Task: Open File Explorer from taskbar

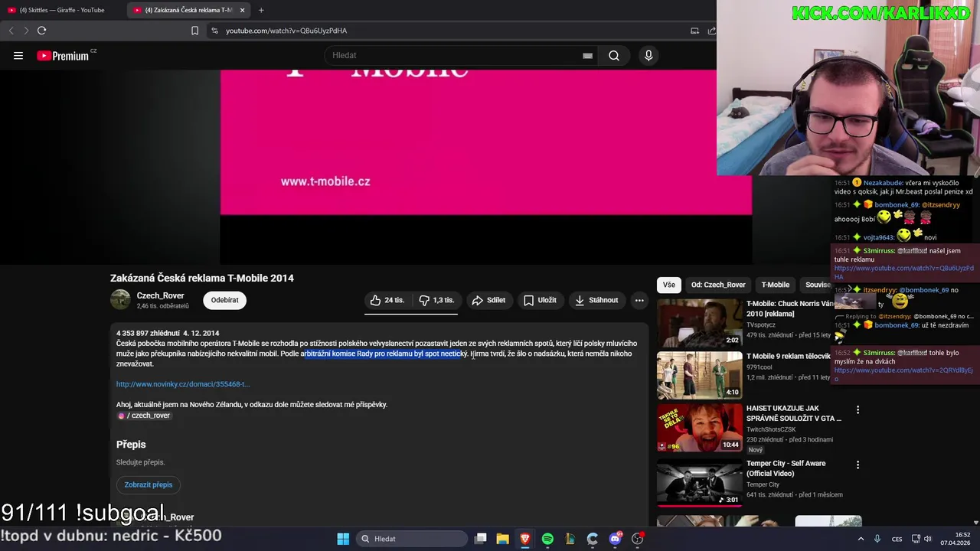Action: pos(502,539)
